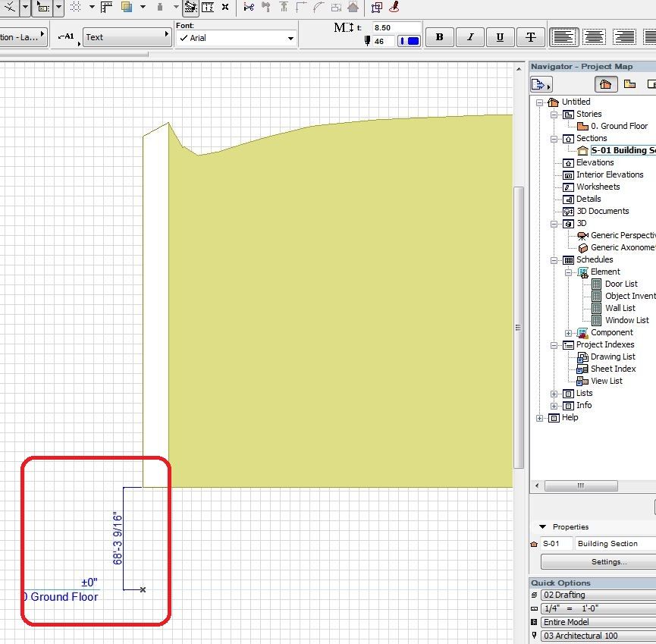This screenshot has width=656, height=644.
Task: Apply strikethrough text style
Action: pos(530,37)
